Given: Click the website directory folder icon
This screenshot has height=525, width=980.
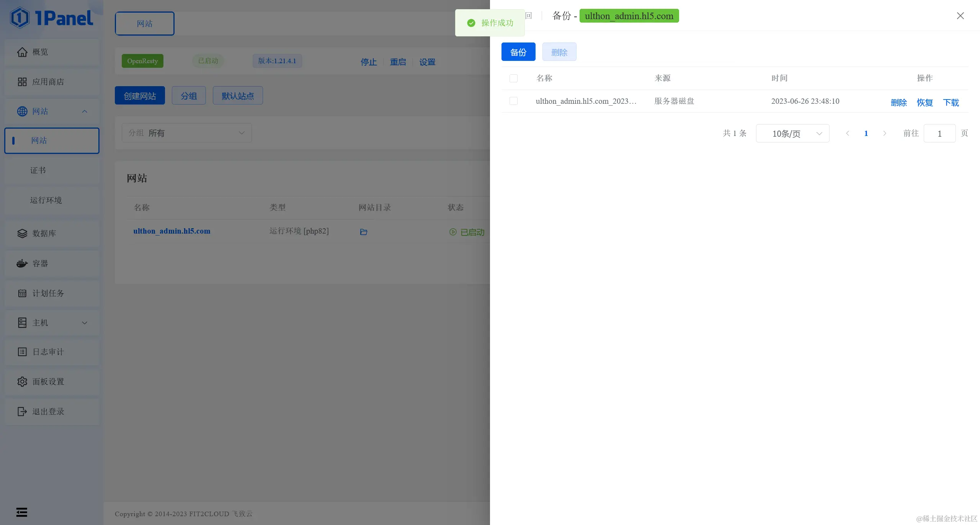Looking at the screenshot, I should point(364,232).
